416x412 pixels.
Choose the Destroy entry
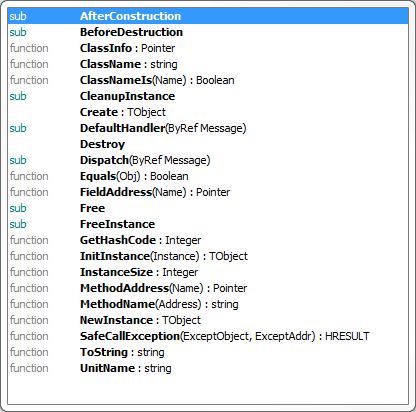[x=208, y=144]
